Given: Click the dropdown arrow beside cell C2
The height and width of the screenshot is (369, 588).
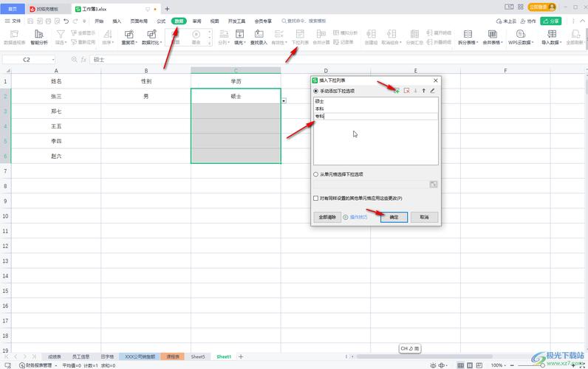Looking at the screenshot, I should pyautogui.click(x=284, y=101).
